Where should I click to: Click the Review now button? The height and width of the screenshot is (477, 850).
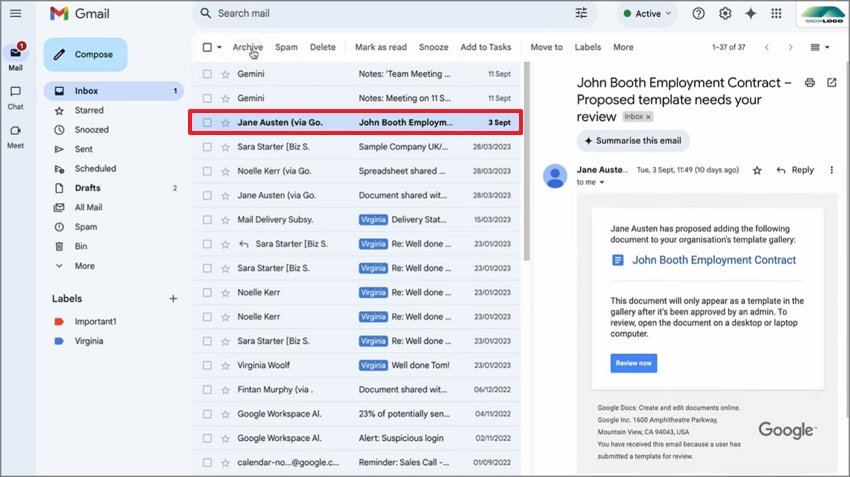[633, 363]
